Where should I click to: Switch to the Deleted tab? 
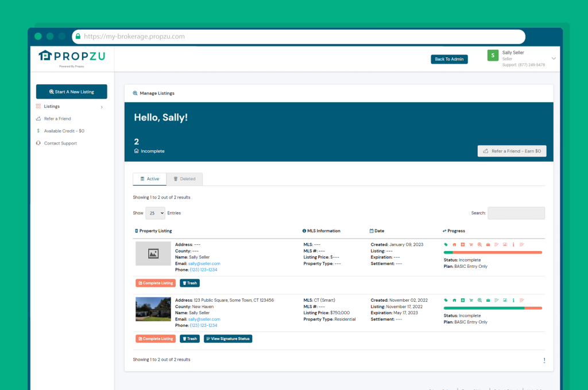pos(184,179)
